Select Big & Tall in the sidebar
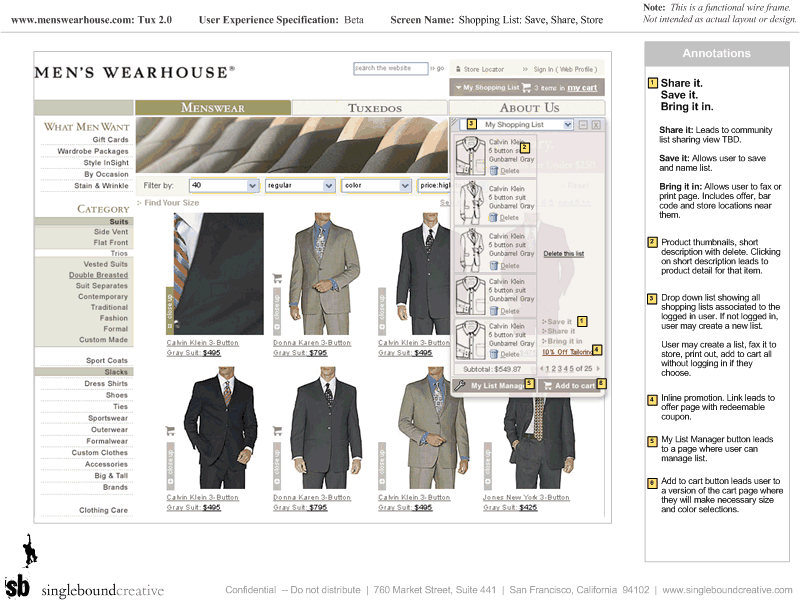The width and height of the screenshot is (800, 601). [x=111, y=475]
